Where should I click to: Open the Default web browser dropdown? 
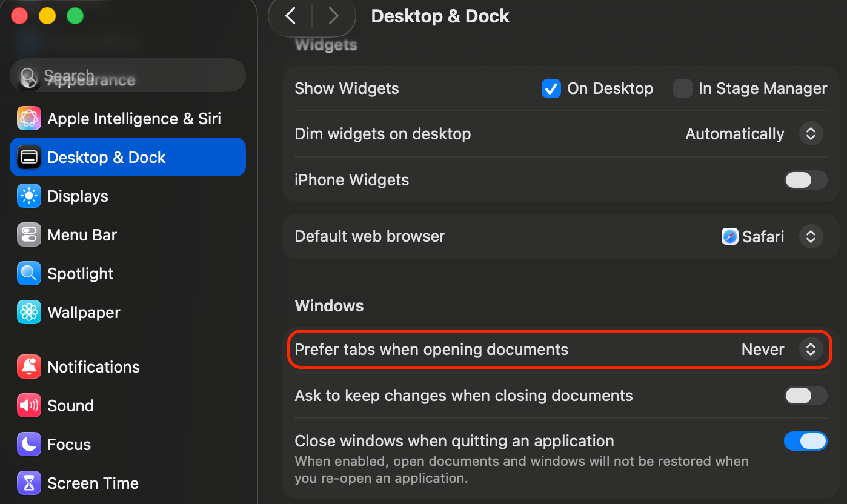click(811, 236)
